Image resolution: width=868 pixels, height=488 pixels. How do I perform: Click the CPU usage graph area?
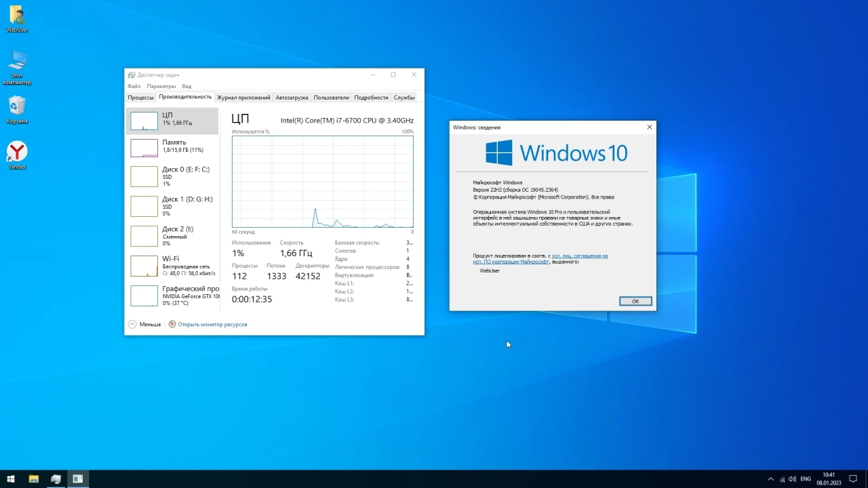[323, 182]
